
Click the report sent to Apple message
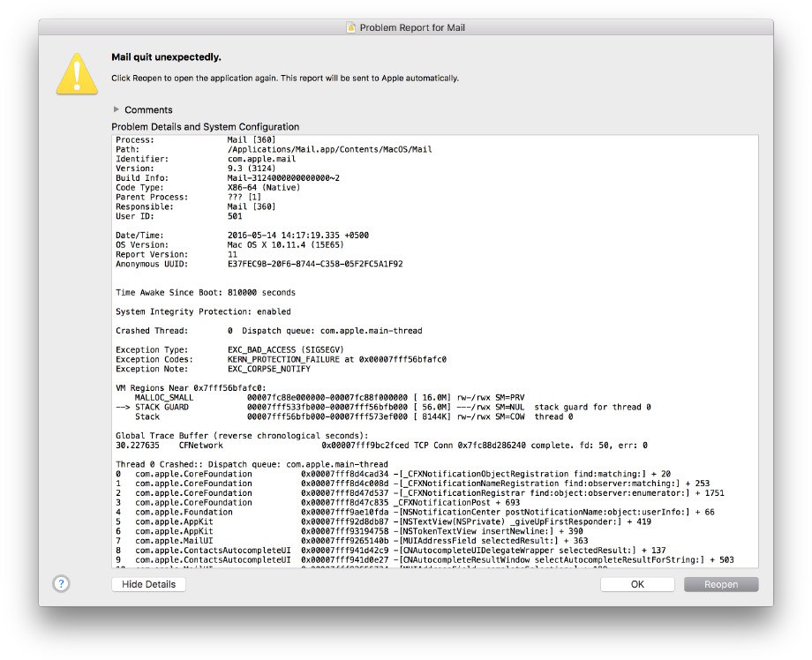click(x=285, y=79)
